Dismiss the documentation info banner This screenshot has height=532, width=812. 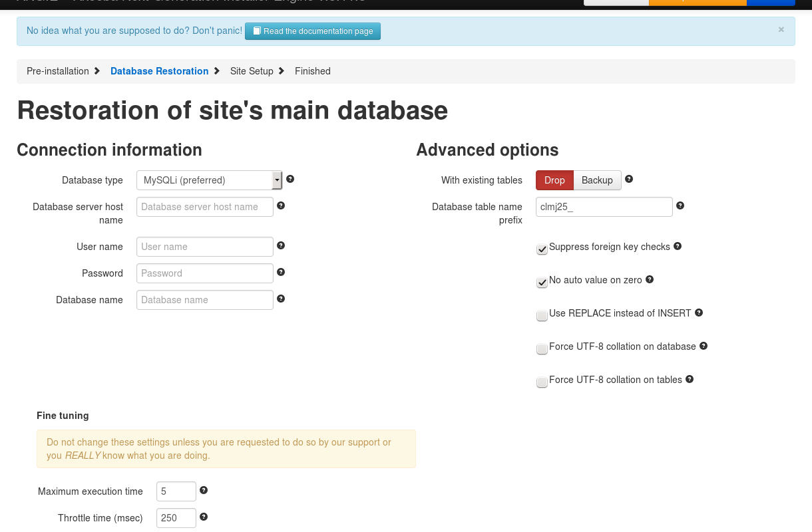tap(781, 29)
